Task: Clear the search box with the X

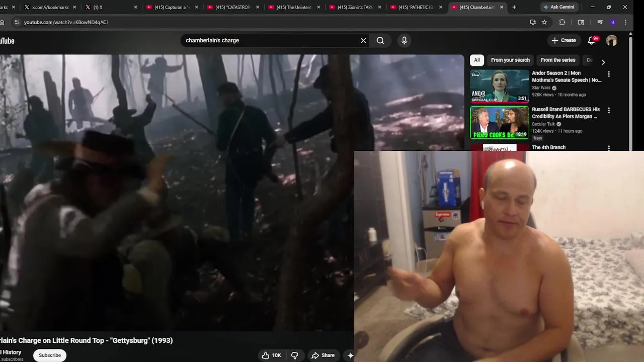Action: click(363, 40)
